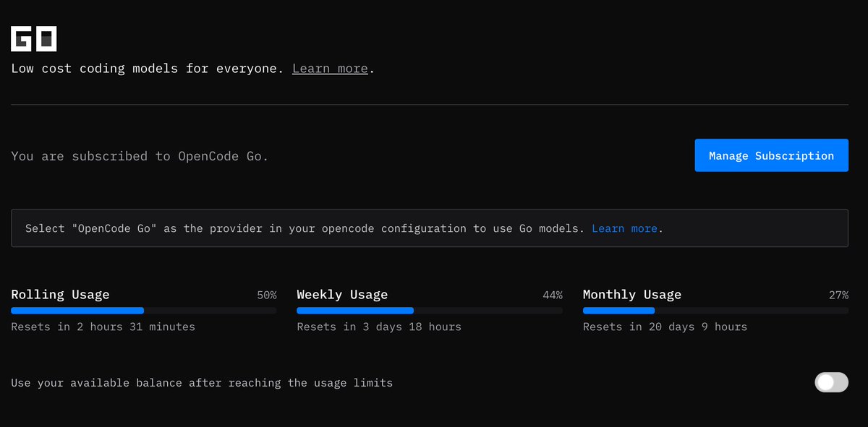Click the 50% rolling usage value
Image resolution: width=868 pixels, height=427 pixels.
[x=266, y=296]
